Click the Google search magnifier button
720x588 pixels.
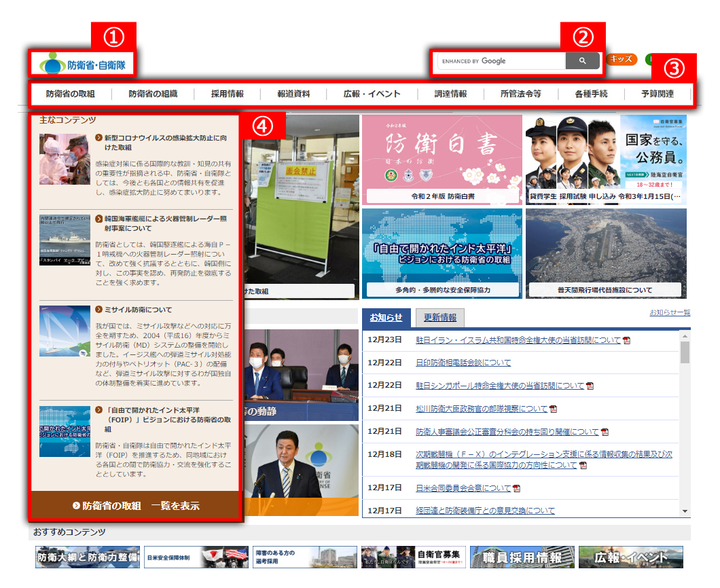pos(582,60)
